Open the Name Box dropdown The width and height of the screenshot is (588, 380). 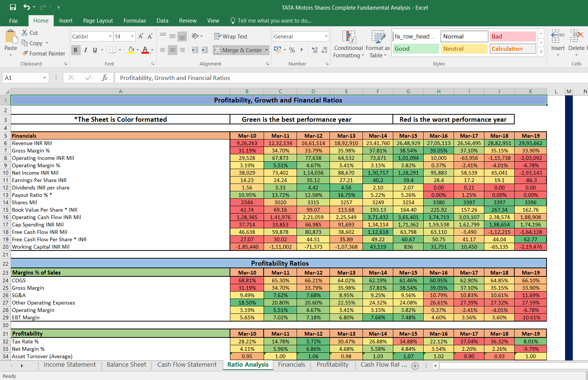coord(44,78)
